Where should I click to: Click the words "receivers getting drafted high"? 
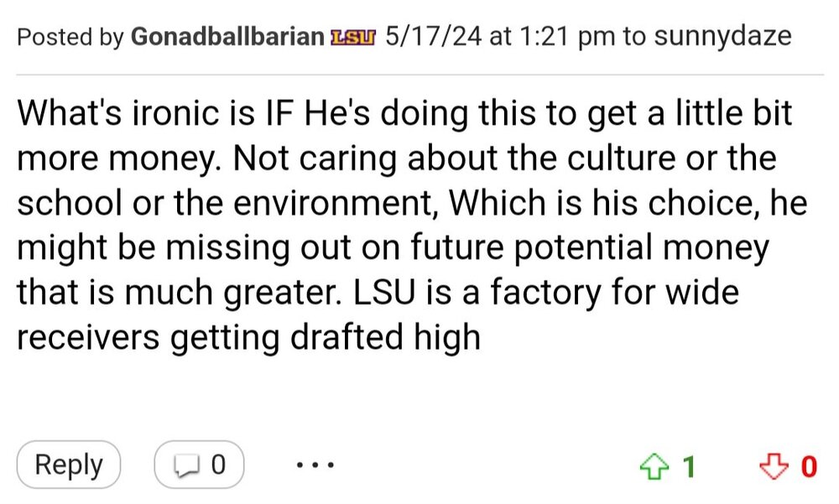point(248,339)
